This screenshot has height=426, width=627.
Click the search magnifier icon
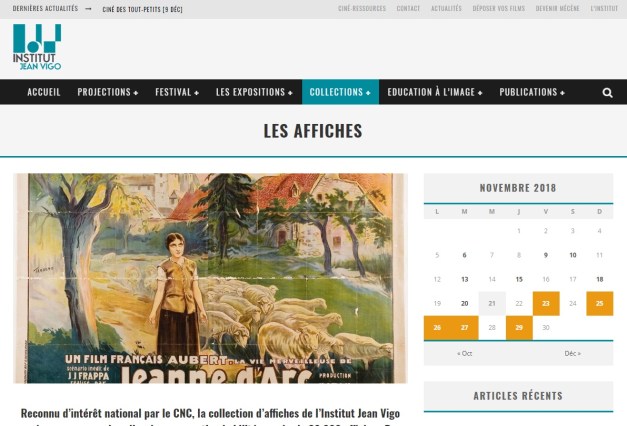coord(607,92)
